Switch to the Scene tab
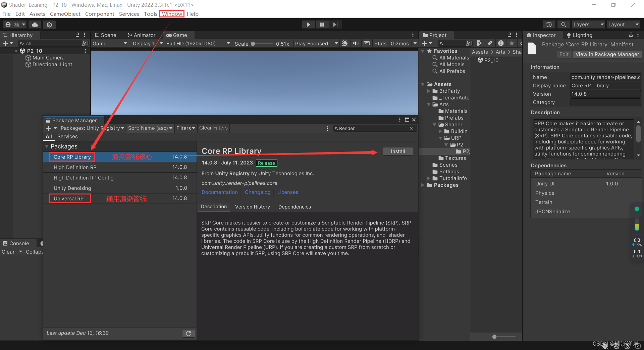 tap(105, 35)
